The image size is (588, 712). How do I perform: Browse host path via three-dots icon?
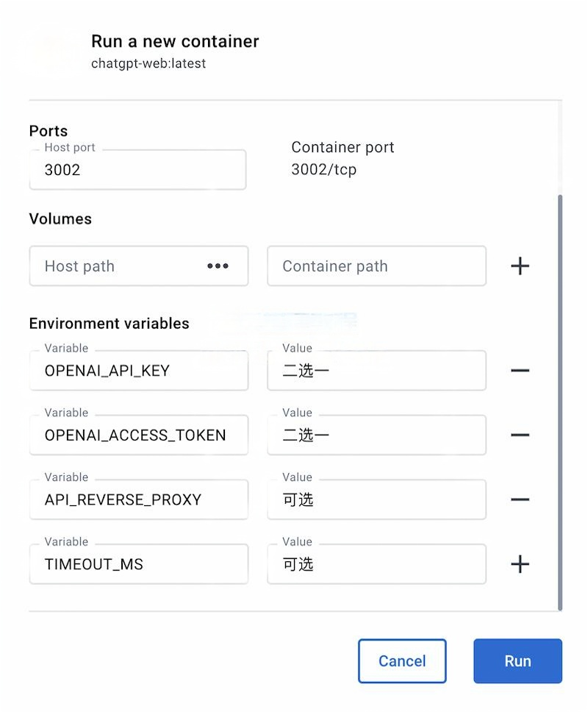pyautogui.click(x=218, y=266)
